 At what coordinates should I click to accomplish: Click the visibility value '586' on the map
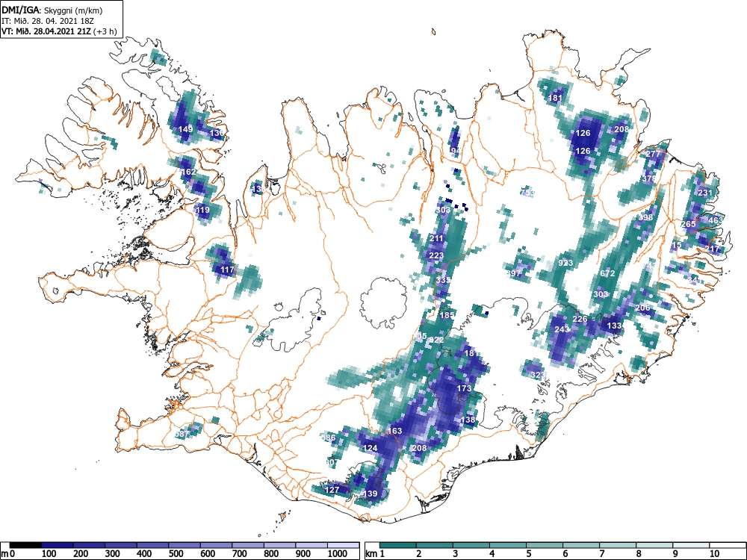tap(329, 438)
